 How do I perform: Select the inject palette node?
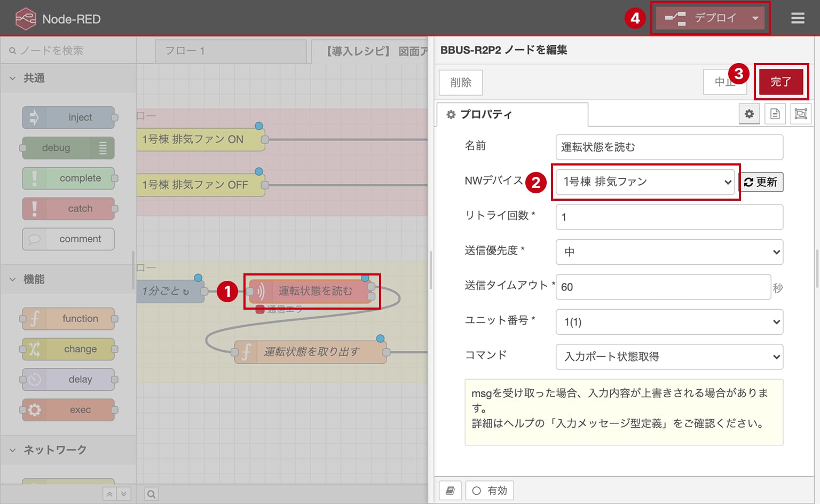(68, 117)
